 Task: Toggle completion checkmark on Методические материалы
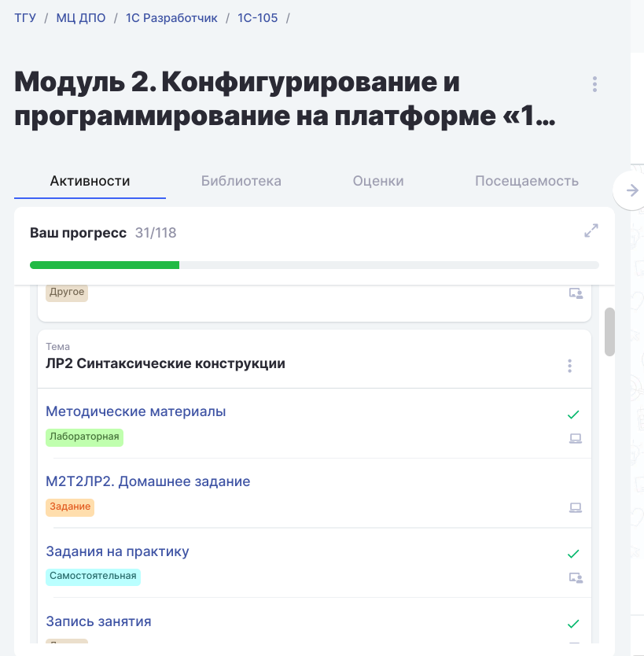point(573,415)
